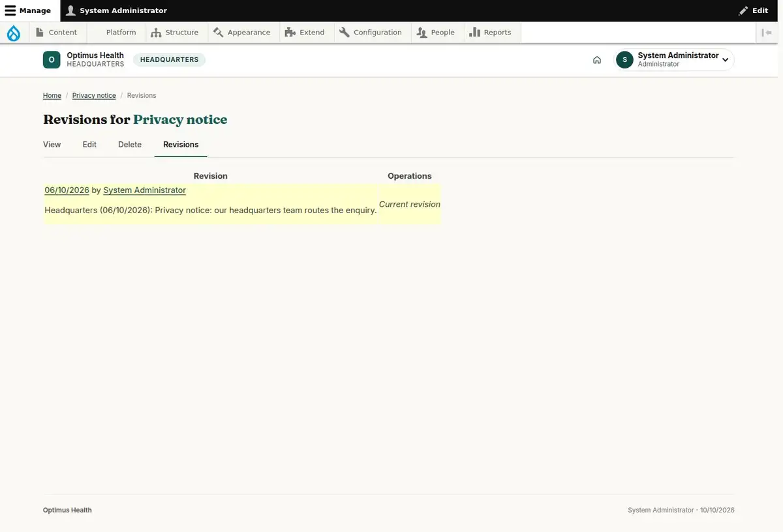Viewport: 783px width, 532px height.
Task: Open the Platform admin menu
Action: pyautogui.click(x=115, y=33)
